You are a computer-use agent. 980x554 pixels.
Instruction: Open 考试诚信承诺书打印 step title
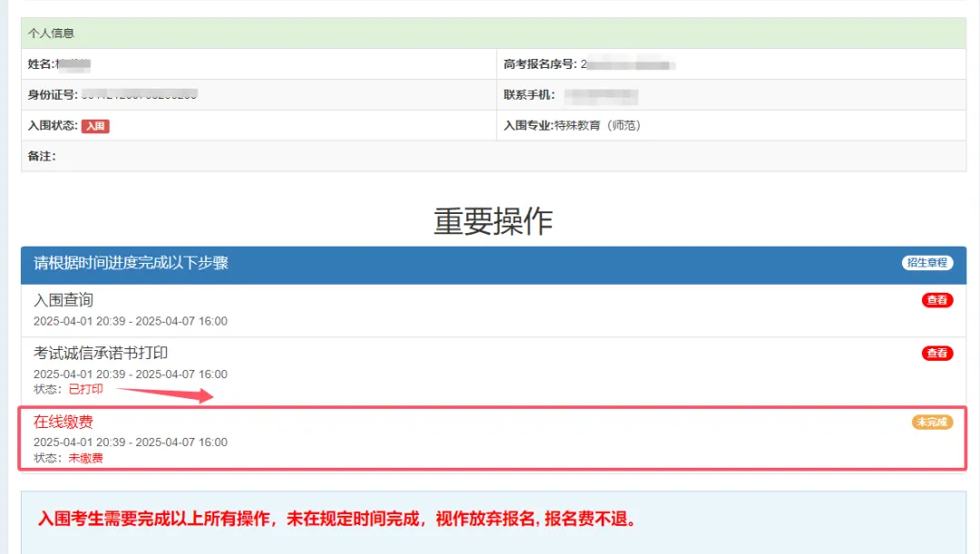(x=101, y=354)
